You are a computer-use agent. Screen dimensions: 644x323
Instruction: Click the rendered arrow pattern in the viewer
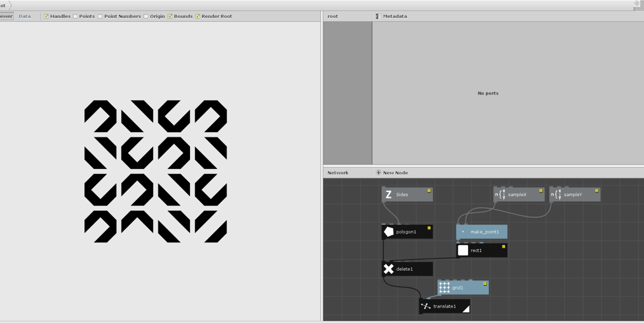tap(156, 171)
